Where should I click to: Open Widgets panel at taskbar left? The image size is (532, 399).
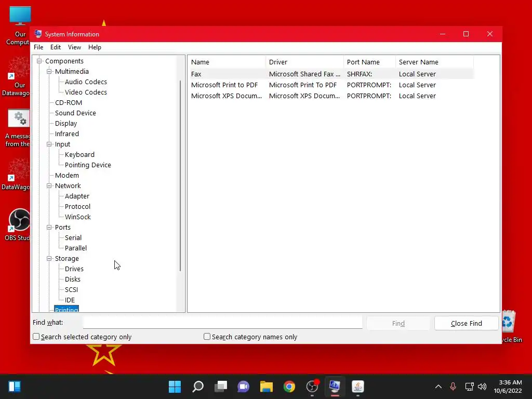click(x=15, y=387)
